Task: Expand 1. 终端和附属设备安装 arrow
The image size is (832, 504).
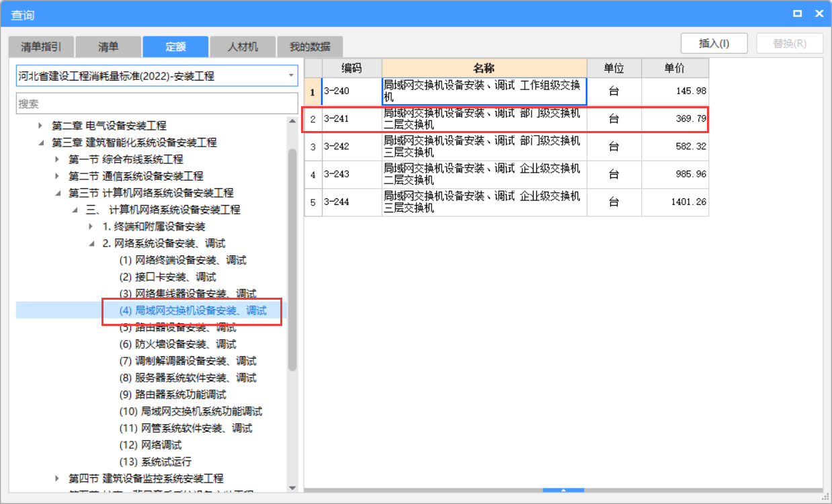Action: pyautogui.click(x=91, y=226)
